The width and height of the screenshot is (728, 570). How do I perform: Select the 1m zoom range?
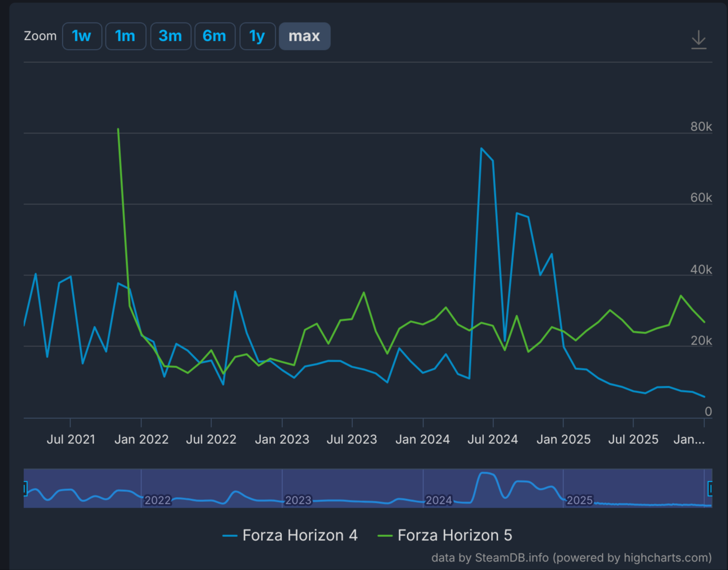(126, 36)
